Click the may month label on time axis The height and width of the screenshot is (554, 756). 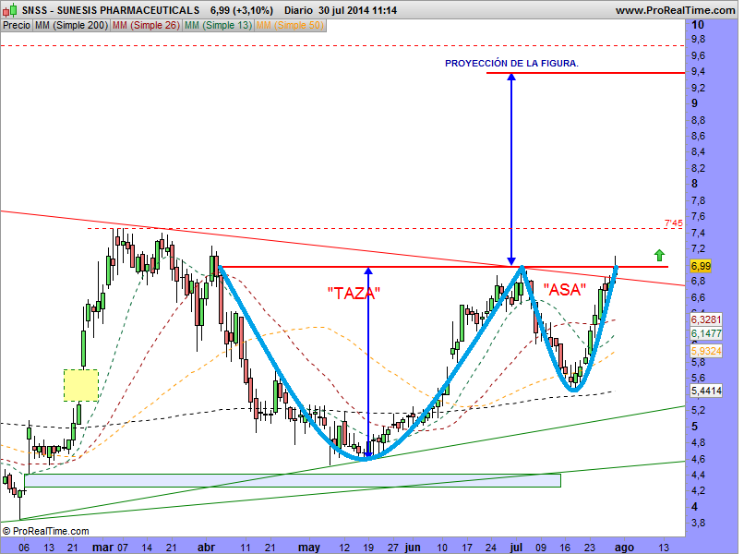coord(309,548)
